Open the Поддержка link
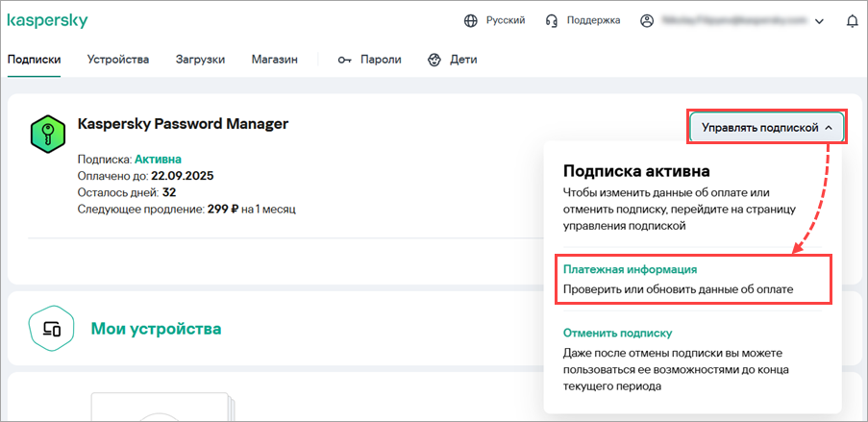The image size is (868, 422). click(593, 20)
